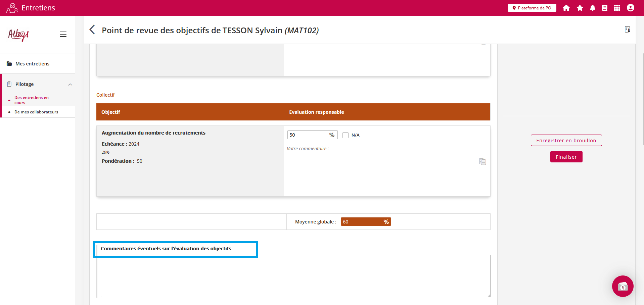Check the N/A checkbox
The height and width of the screenshot is (305, 644).
[x=345, y=135]
